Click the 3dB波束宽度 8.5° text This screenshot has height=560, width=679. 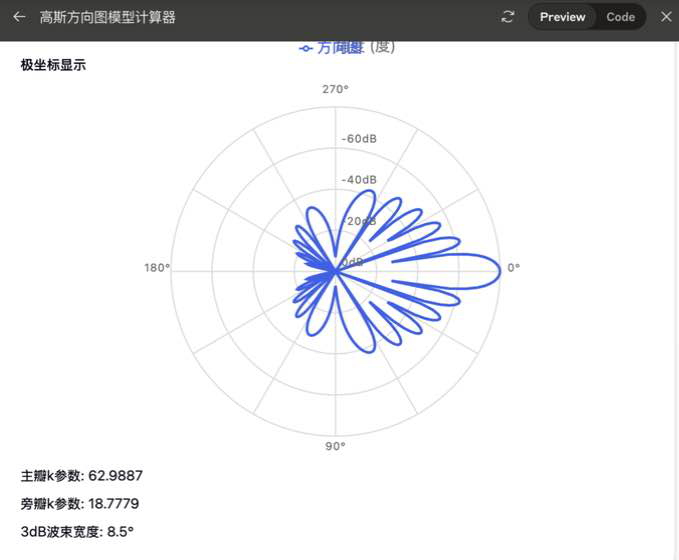[77, 532]
